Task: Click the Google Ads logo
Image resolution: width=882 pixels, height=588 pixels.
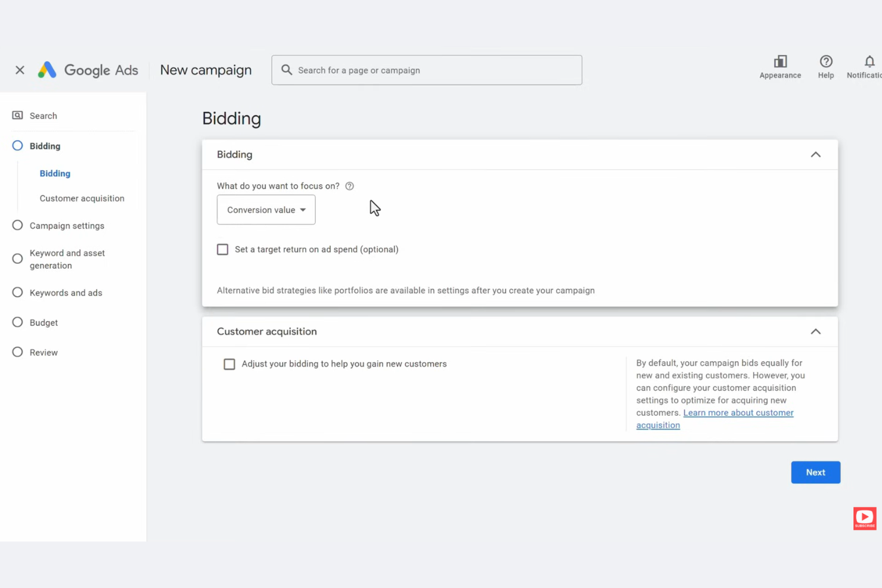Action: pos(88,70)
